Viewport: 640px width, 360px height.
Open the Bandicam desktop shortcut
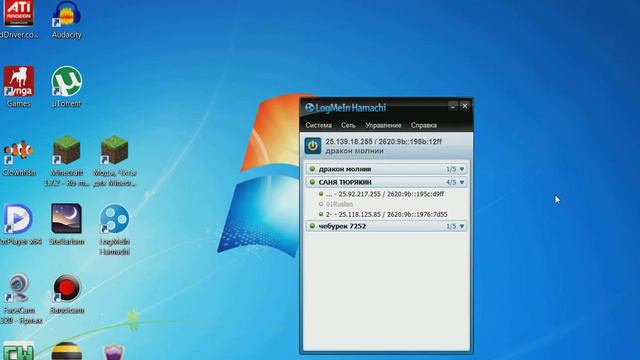click(x=67, y=294)
